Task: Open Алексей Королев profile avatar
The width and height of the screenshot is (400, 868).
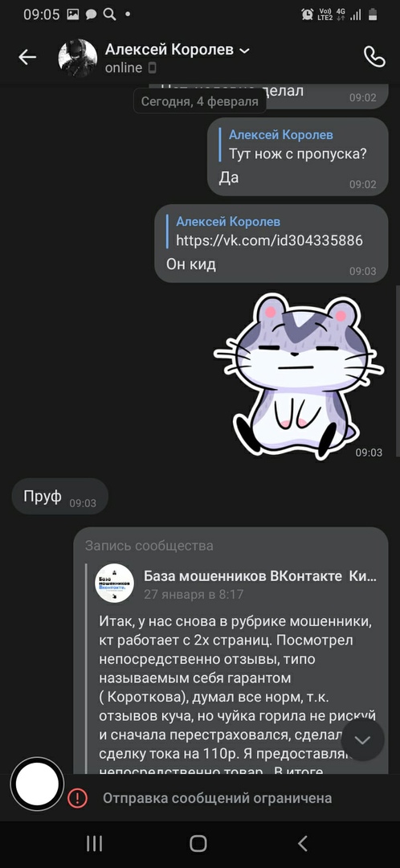Action: [x=78, y=58]
